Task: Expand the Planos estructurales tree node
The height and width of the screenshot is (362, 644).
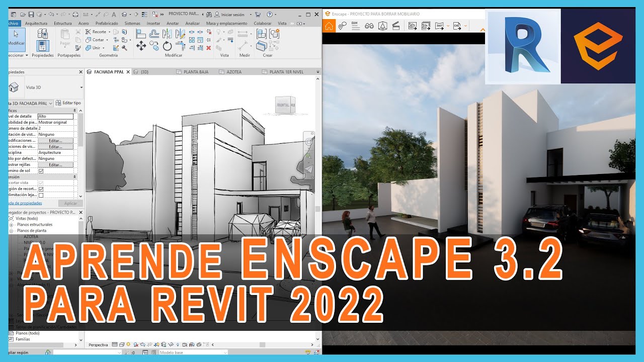Action: (11, 225)
